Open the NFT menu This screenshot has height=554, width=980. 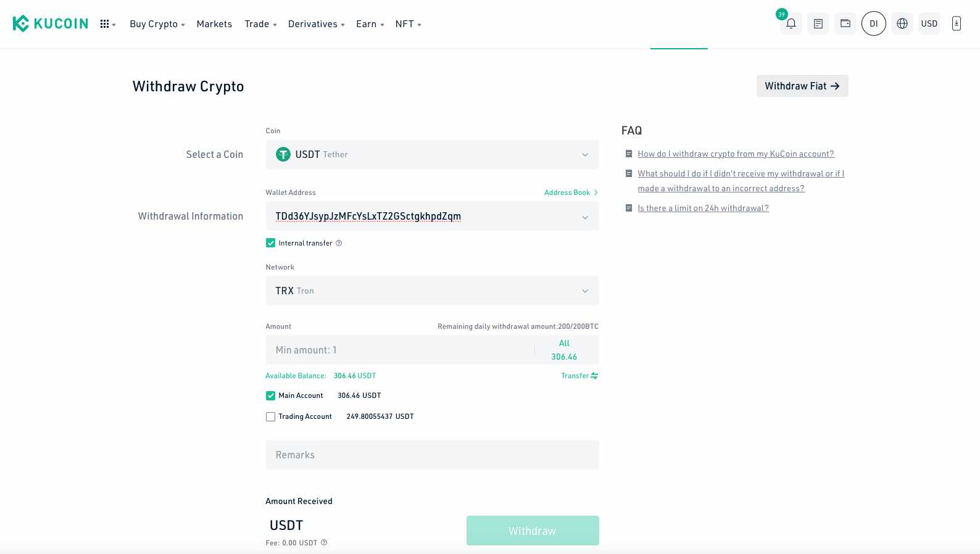pos(408,24)
